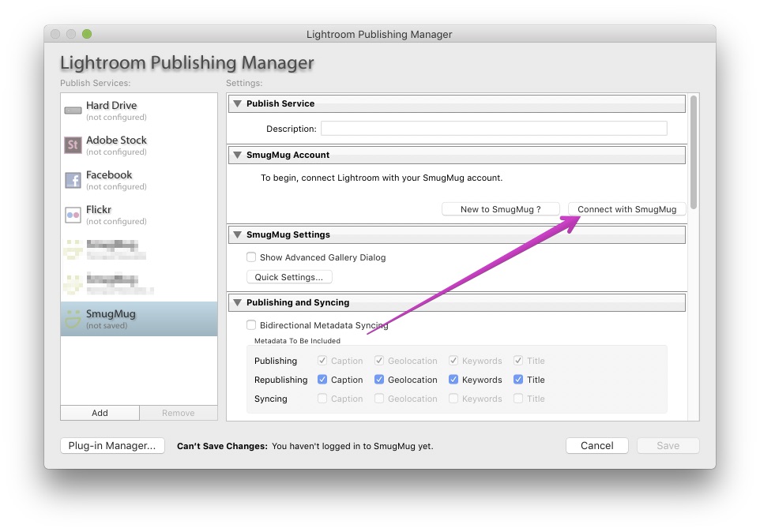Click the Flickr service icon
The image size is (760, 532).
(73, 215)
